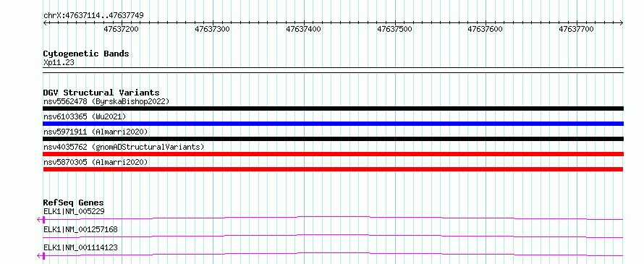Screen dimensions: 644x264
Task: Click label nsv5870305 (Almarri2020)
Action: (x=96, y=162)
